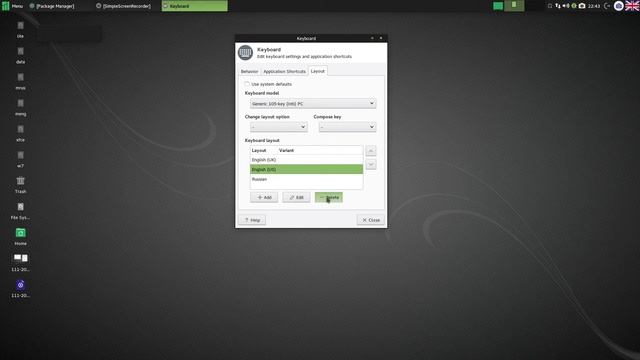Open the Keyboard model dropdown
640x360 pixels.
[313, 104]
